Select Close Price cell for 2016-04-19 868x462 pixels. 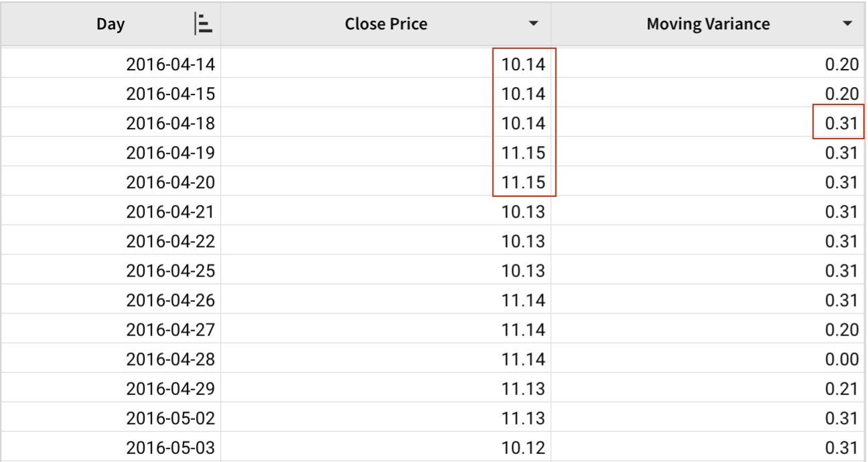coord(524,153)
